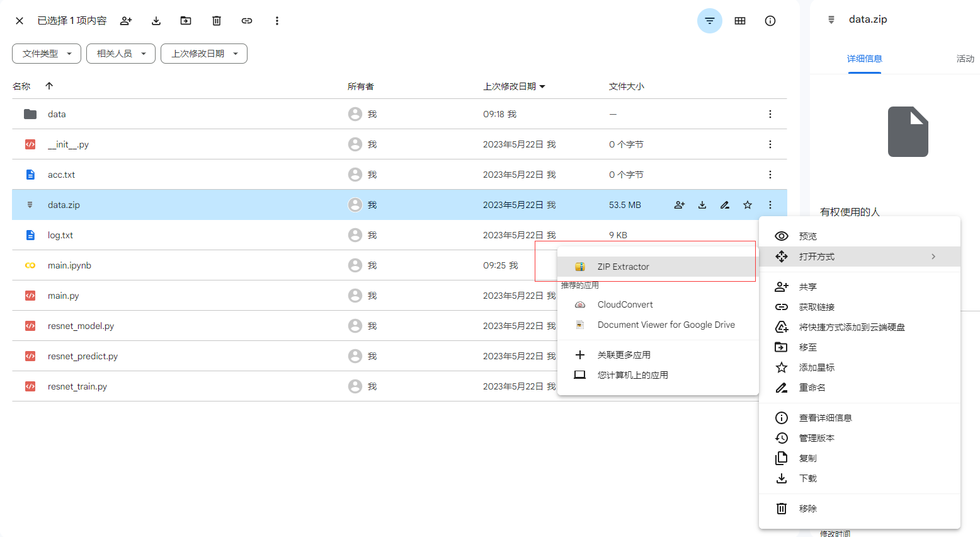
Task: Click 移至 in the context menu
Action: coord(860,347)
